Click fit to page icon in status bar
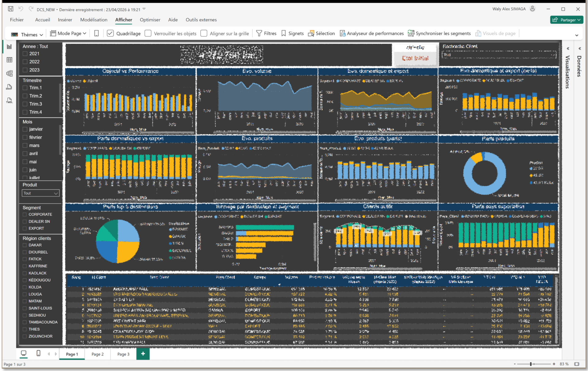The height and width of the screenshot is (371, 588). [x=577, y=364]
